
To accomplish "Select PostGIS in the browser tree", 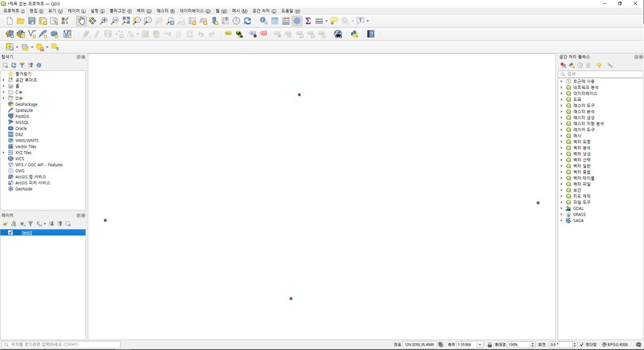I will pyautogui.click(x=22, y=116).
